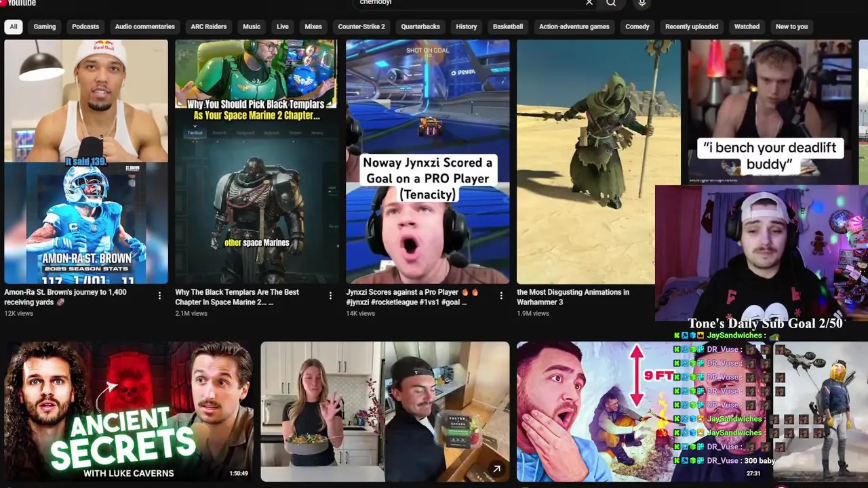Click the '1.9M views' text
This screenshot has height=488, width=868.
click(533, 313)
